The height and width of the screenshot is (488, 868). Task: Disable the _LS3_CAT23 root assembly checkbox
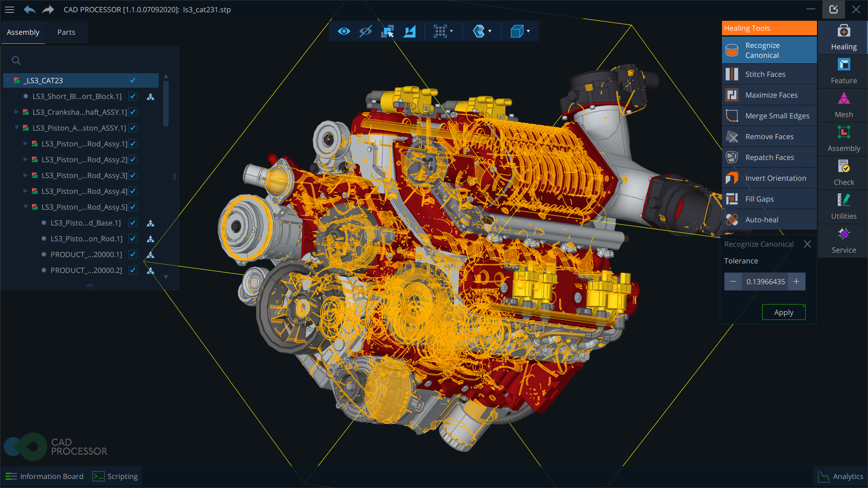pos(132,80)
